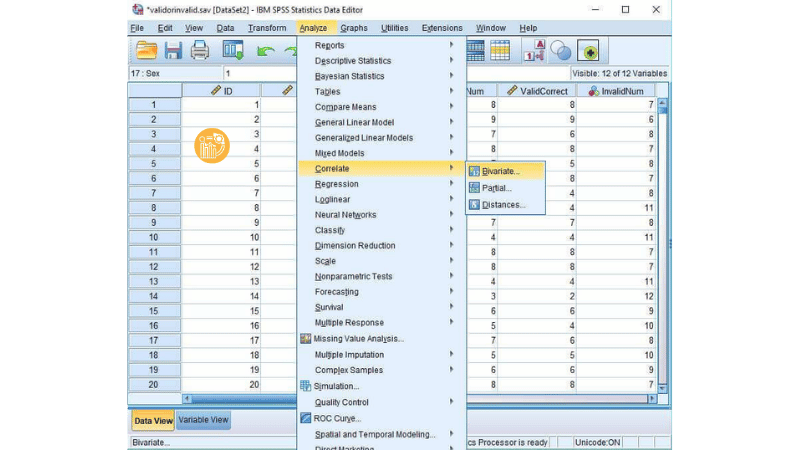
Task: Open the Graphs menu in the menu bar
Action: [353, 28]
